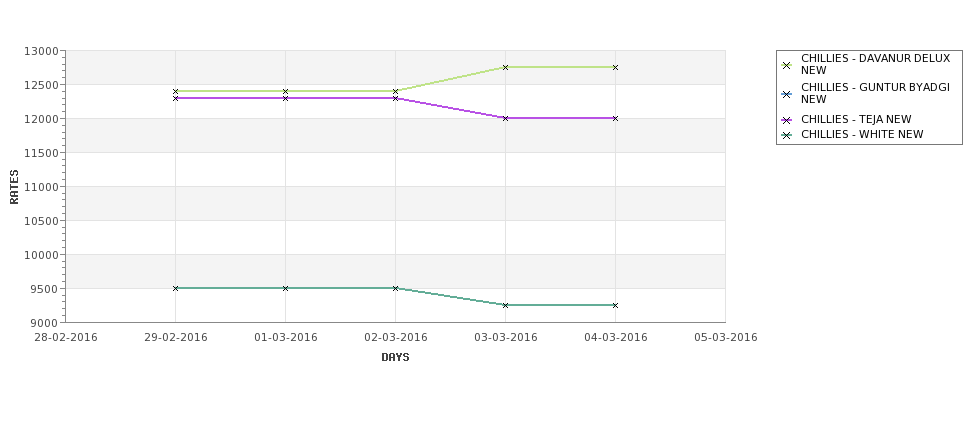
Task: Click White New data point on 29-02-2016
Action: 175,288
